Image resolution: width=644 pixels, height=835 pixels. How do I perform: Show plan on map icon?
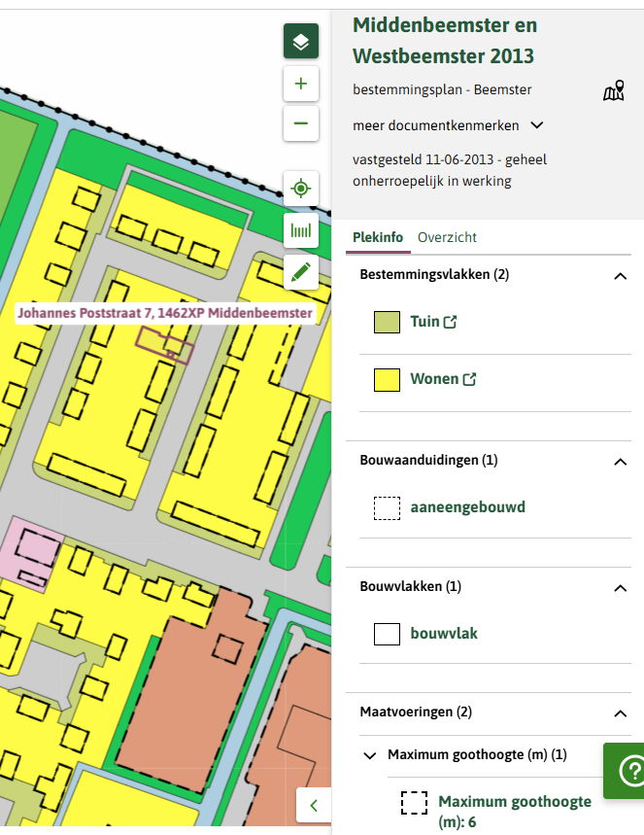pos(613,92)
